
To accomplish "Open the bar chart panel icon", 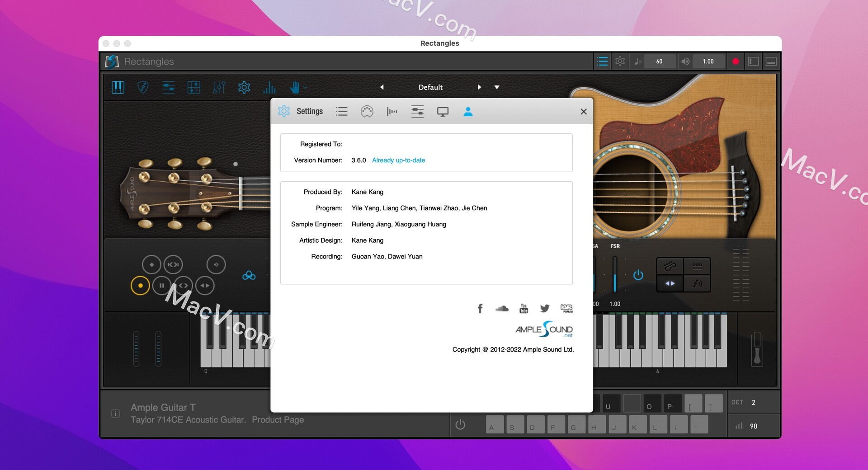I will point(269,87).
